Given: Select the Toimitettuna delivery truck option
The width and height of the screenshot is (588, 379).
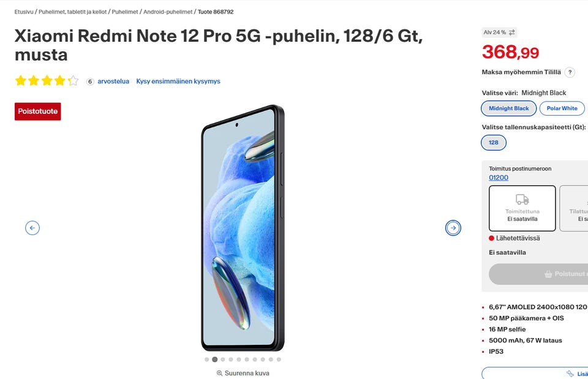Looking at the screenshot, I should pos(522,208).
